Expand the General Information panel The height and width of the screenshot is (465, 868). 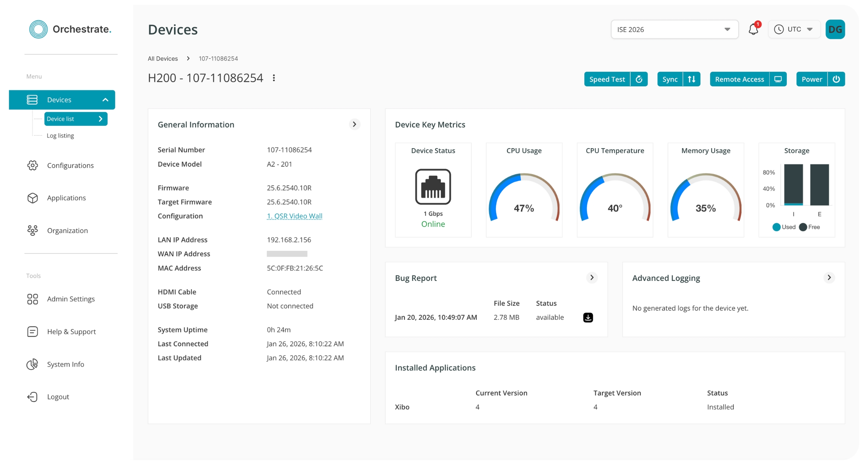coord(354,124)
